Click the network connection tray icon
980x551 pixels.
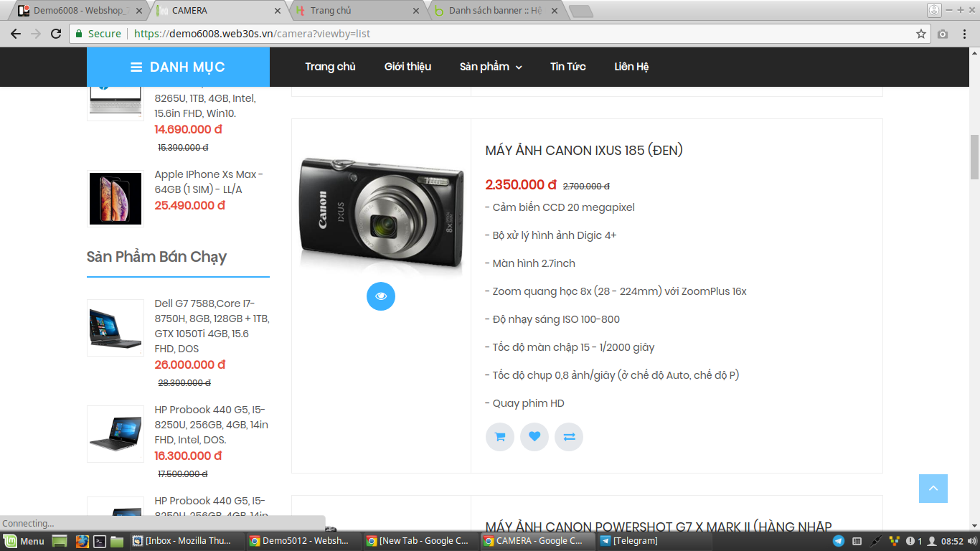(x=876, y=541)
